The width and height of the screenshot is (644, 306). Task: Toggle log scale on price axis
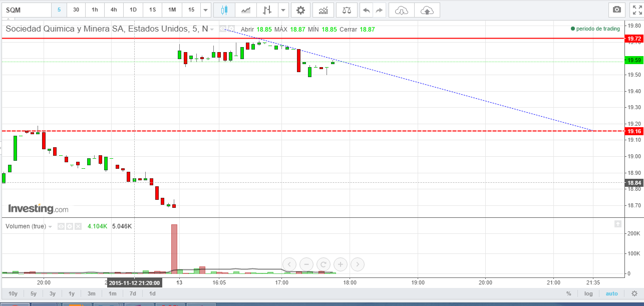click(588, 293)
